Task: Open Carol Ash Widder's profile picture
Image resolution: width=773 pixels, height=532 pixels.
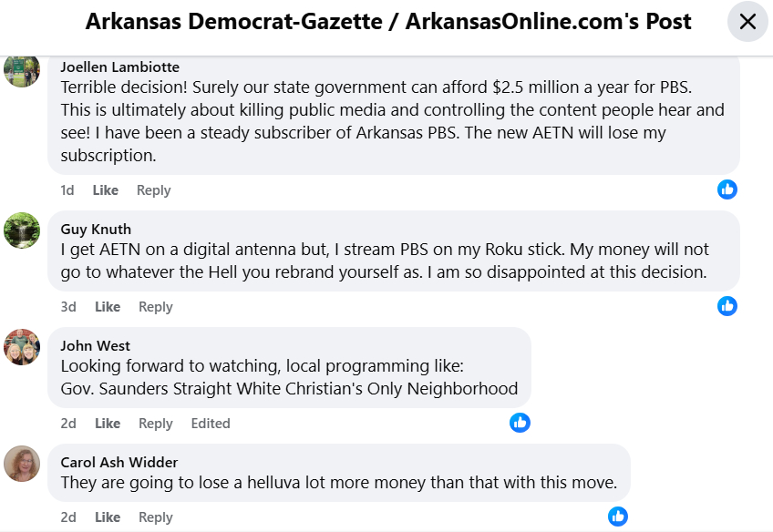Action: (x=22, y=463)
